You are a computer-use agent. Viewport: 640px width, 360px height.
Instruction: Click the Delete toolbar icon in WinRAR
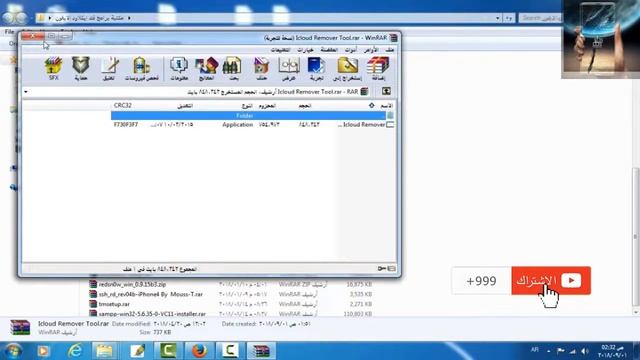[261, 69]
